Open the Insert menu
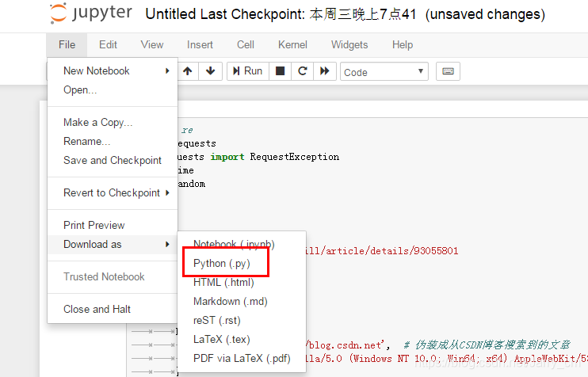This screenshot has width=588, height=377. pyautogui.click(x=200, y=45)
